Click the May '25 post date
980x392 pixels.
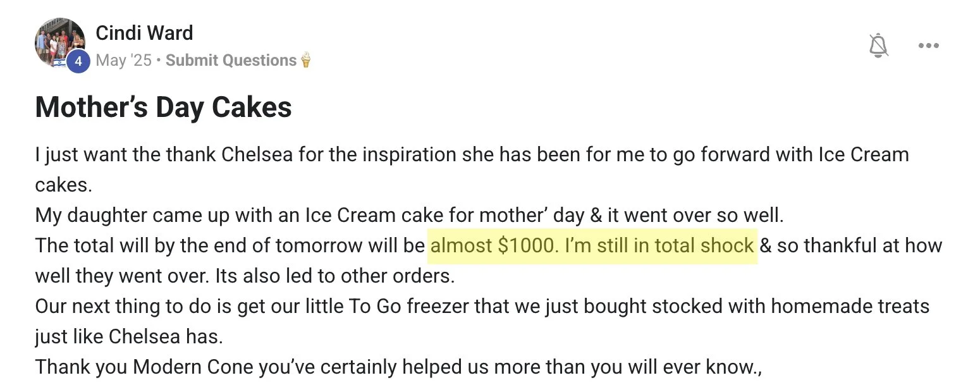coord(124,61)
